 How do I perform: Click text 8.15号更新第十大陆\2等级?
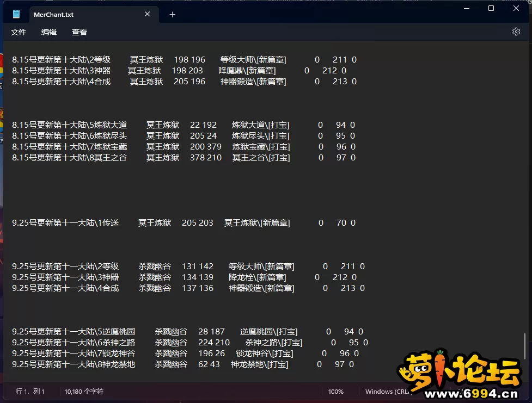[x=62, y=60]
